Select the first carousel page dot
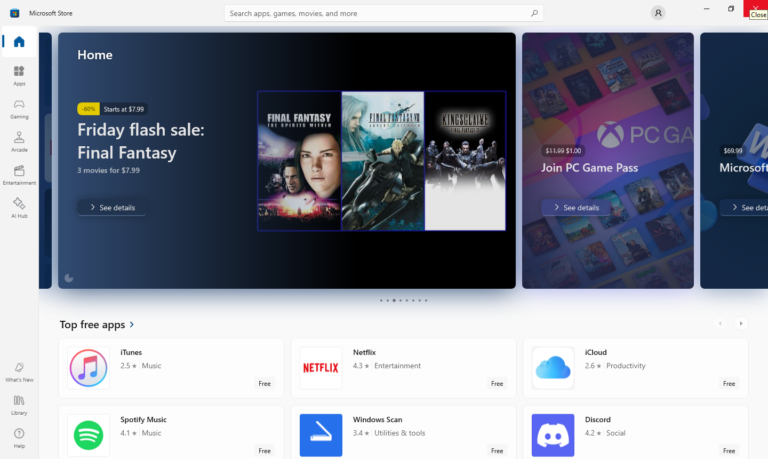Image resolution: width=768 pixels, height=459 pixels. [381, 300]
